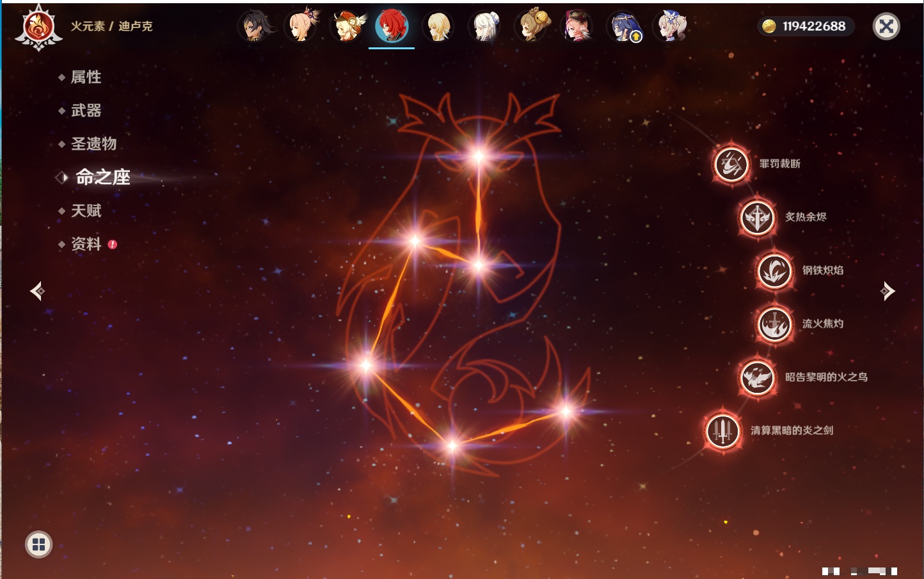Open the 炙热余烬 constellation icon
Screen dimensions: 924x579
point(758,218)
